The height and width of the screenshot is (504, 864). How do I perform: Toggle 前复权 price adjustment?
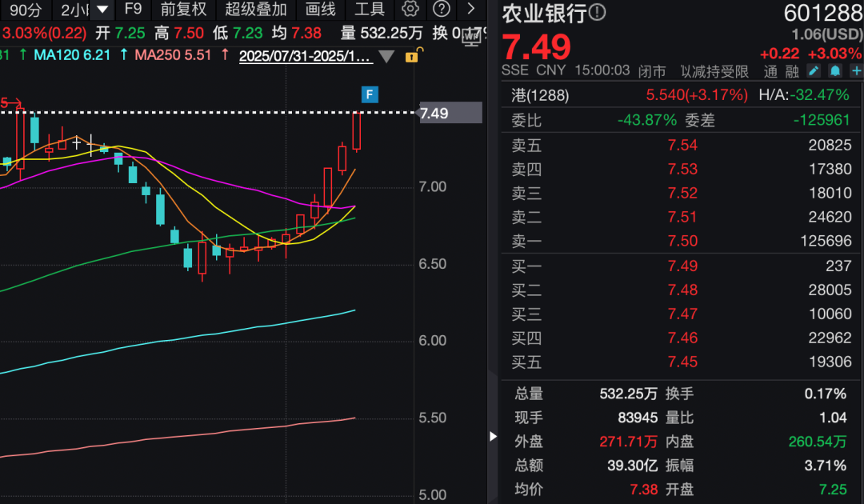(183, 9)
